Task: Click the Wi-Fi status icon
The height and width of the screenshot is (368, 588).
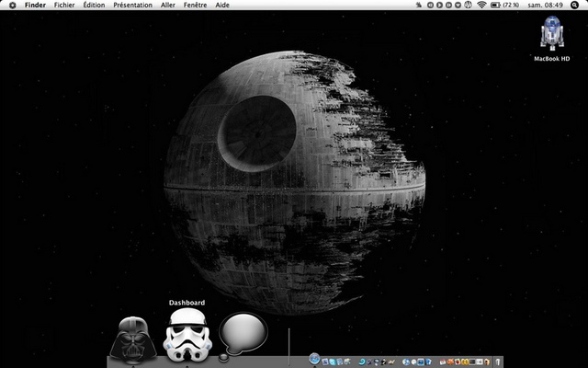Action: (481, 6)
